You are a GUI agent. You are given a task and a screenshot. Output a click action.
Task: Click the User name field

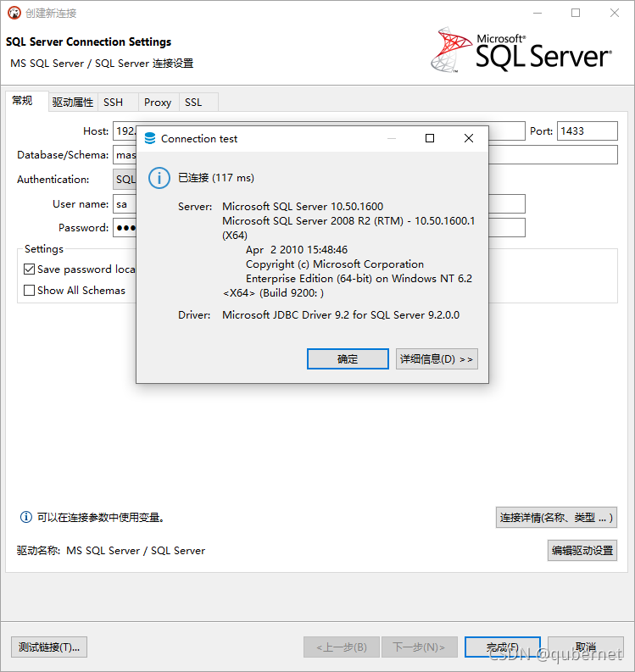pos(125,203)
